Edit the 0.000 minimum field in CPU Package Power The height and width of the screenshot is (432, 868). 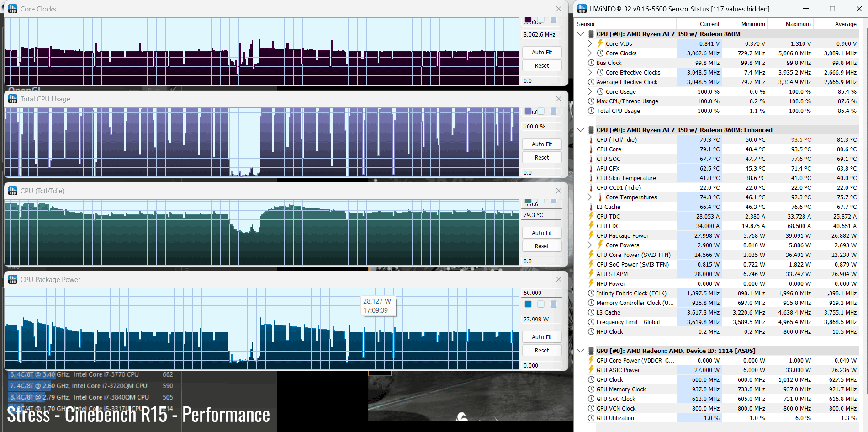click(542, 365)
